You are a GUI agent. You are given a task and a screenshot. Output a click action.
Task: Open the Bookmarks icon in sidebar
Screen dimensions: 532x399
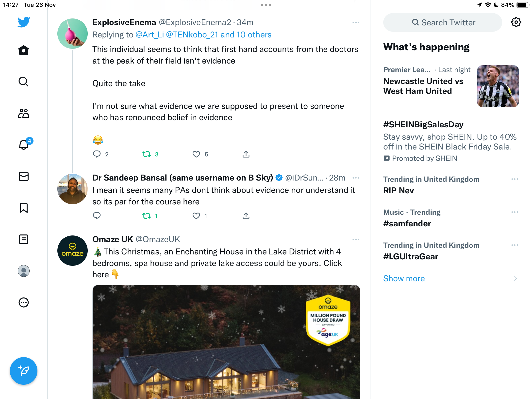click(24, 208)
